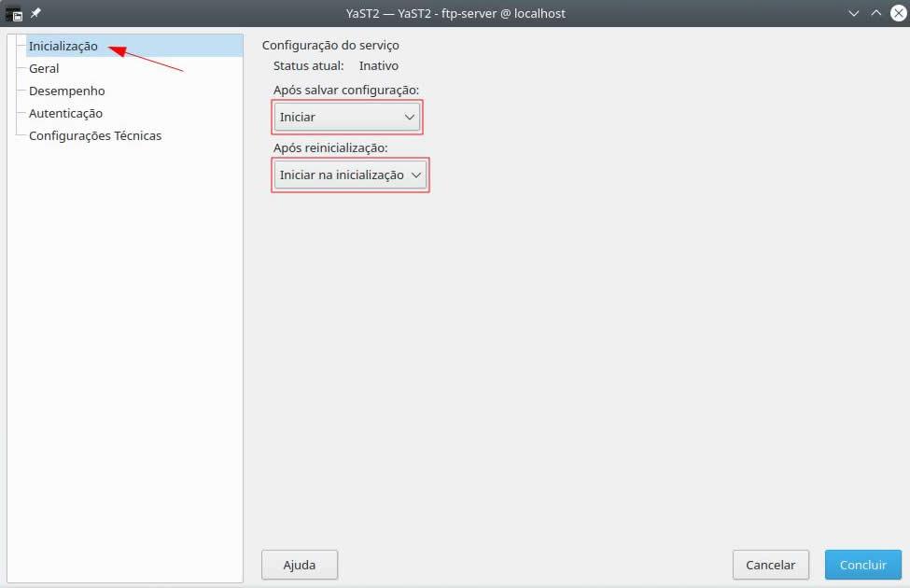Minimize the YaST2 ftp-server window

pyautogui.click(x=854, y=13)
